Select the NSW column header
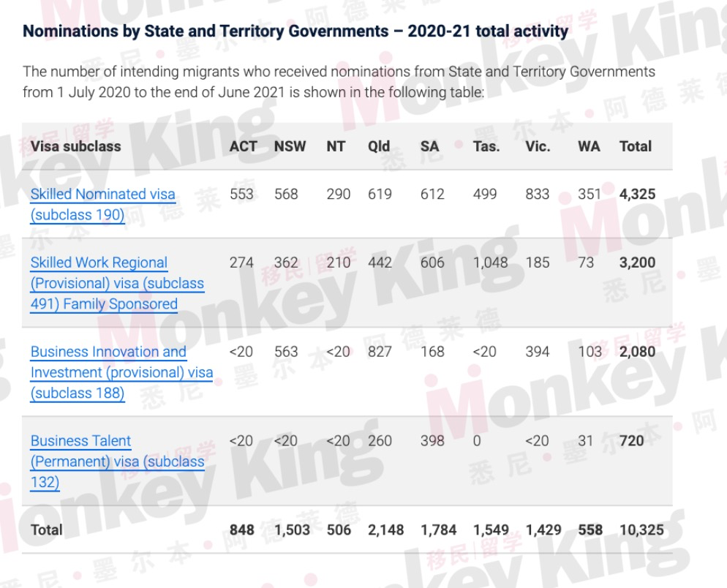727x588 pixels. click(290, 146)
